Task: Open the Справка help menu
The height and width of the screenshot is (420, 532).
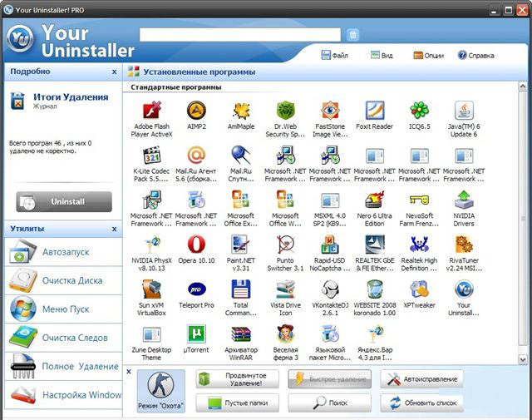Action: [x=475, y=55]
